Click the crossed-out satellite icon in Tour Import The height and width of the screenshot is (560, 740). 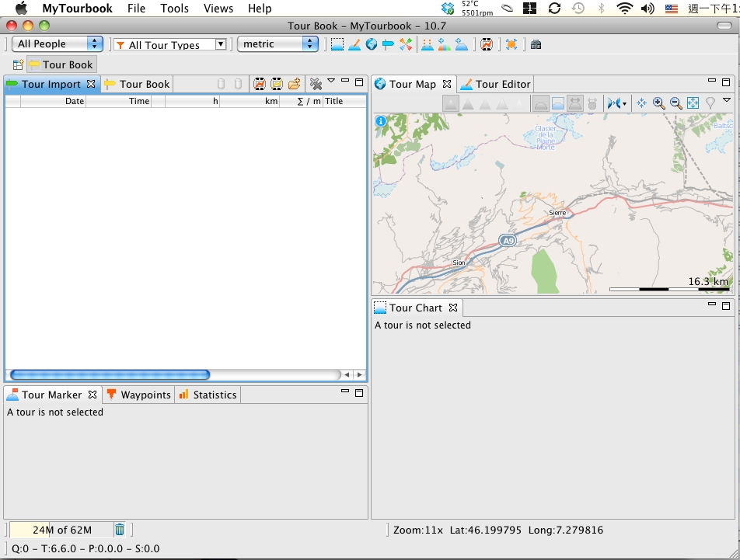tap(316, 84)
